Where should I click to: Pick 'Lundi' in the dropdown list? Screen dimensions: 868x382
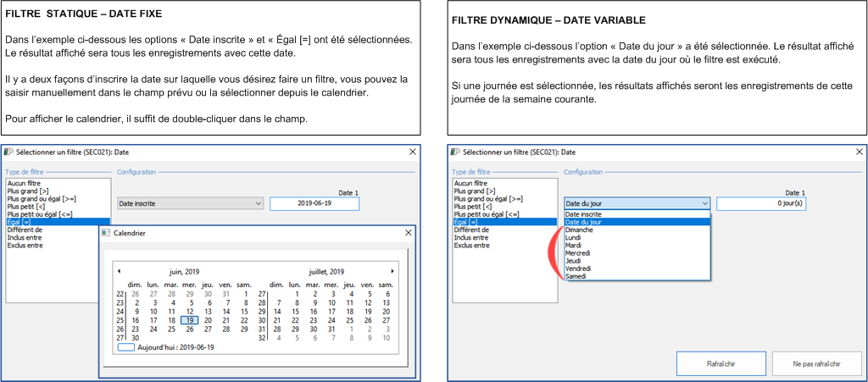pos(574,238)
